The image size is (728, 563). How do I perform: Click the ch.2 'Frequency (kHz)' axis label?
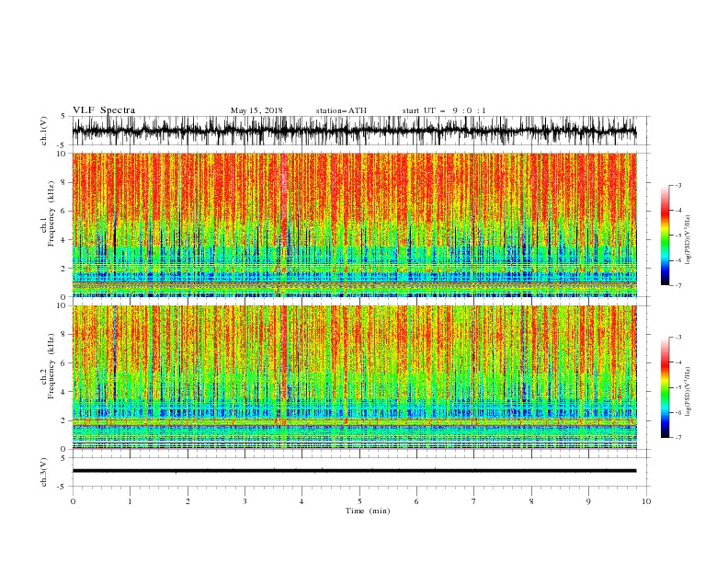(51, 366)
